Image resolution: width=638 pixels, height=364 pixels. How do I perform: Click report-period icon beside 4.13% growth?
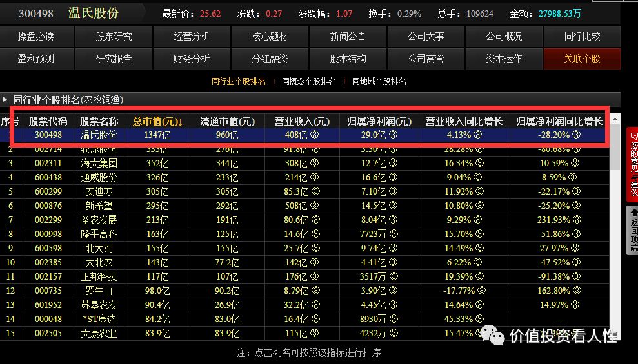(477, 135)
